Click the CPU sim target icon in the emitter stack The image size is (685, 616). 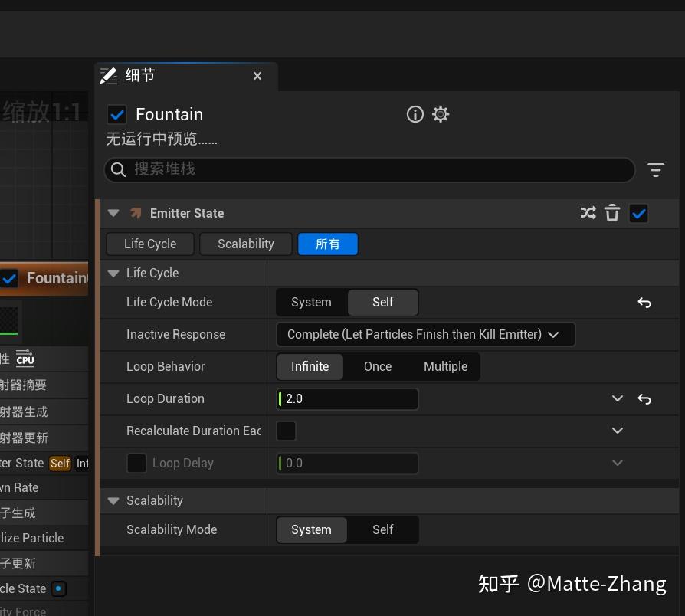[25, 359]
